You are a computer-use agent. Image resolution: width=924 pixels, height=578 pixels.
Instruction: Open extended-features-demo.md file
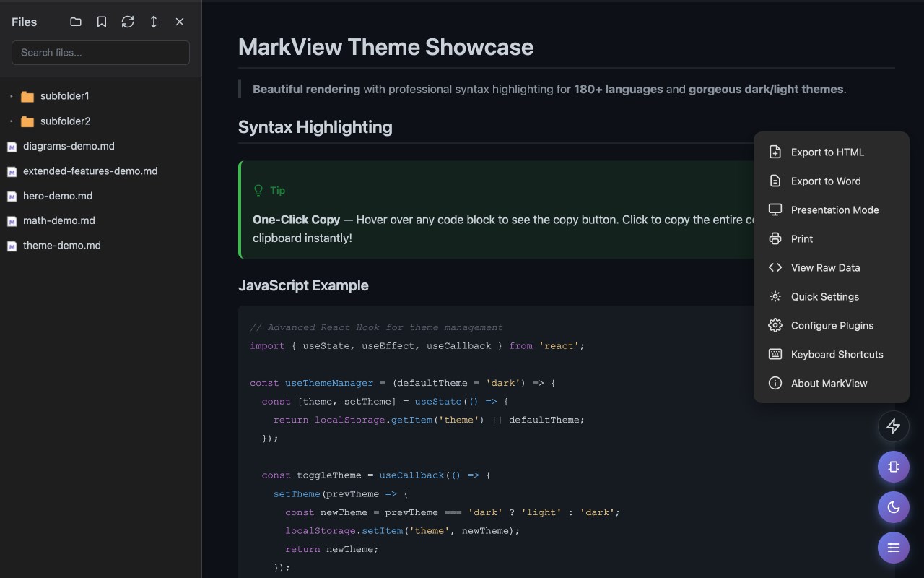point(90,171)
